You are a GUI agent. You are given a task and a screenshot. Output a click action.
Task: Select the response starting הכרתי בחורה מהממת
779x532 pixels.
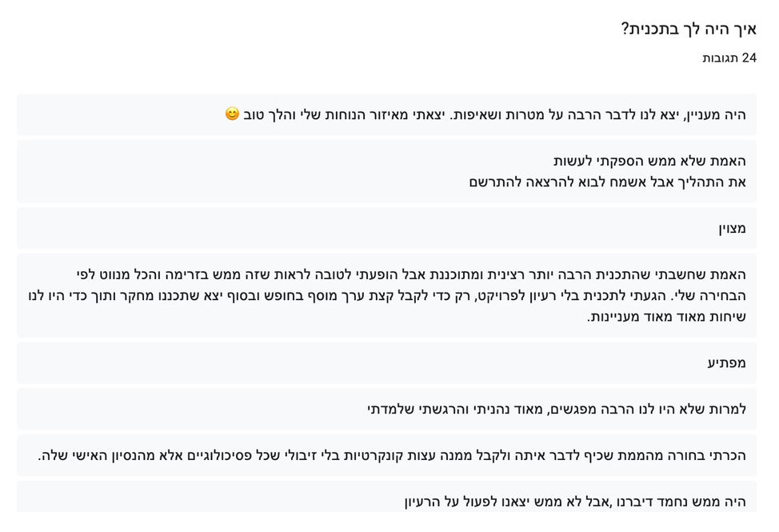(386, 455)
